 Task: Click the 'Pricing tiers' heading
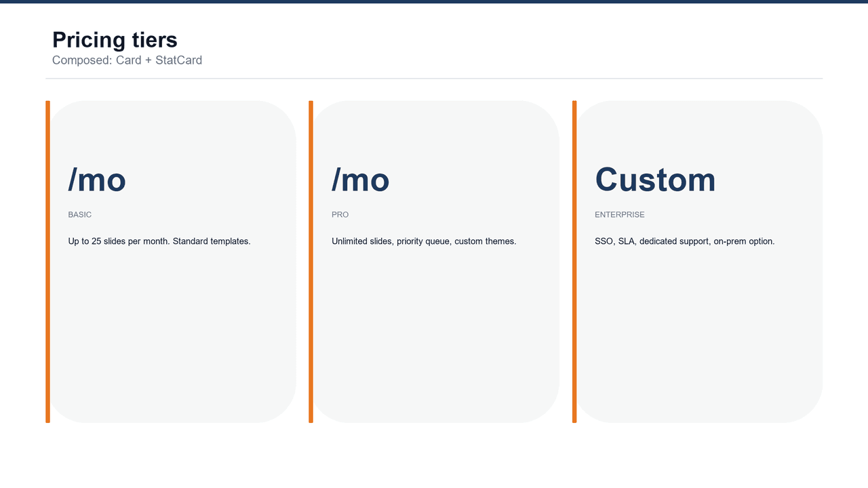[x=115, y=40]
